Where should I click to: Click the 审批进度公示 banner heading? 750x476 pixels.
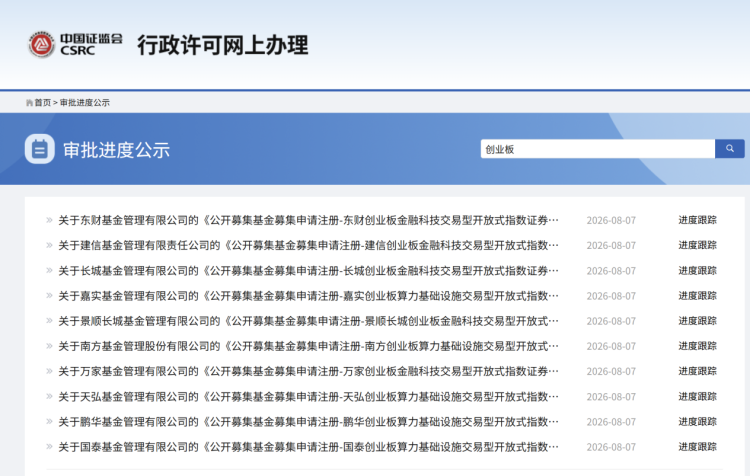116,150
